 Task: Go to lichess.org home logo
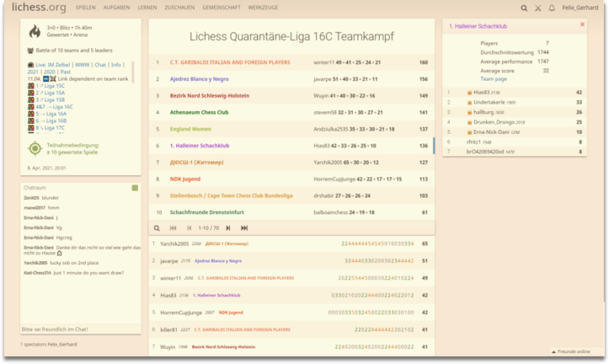pyautogui.click(x=39, y=7)
